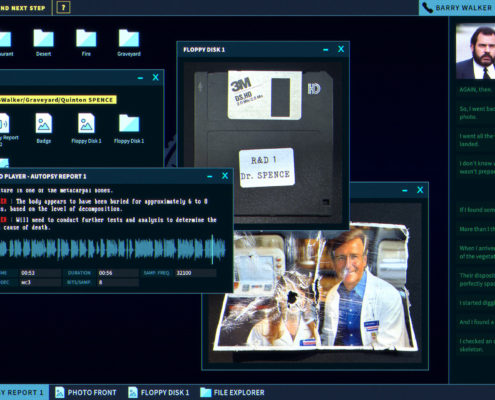Minimize the photo window
Screen dimensions: 495x400
[405, 191]
